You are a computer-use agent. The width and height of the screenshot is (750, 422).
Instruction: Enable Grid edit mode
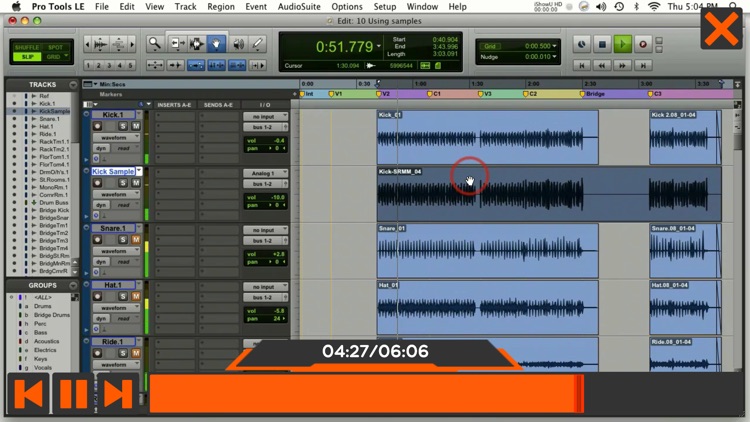coord(54,56)
